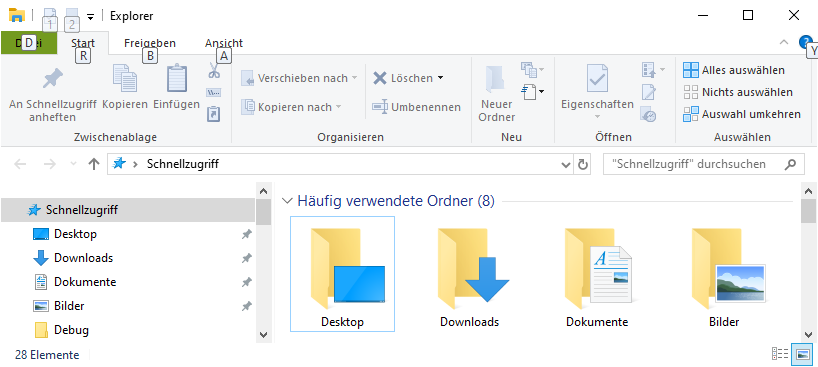
Task: Open the recent locations dropdown arrow
Action: pos(74,164)
